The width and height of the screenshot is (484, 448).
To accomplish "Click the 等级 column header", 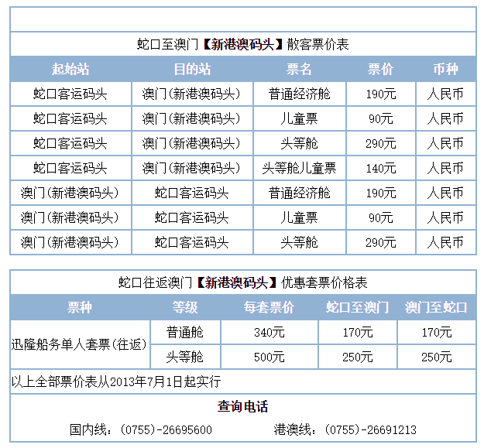I will click(x=185, y=307).
